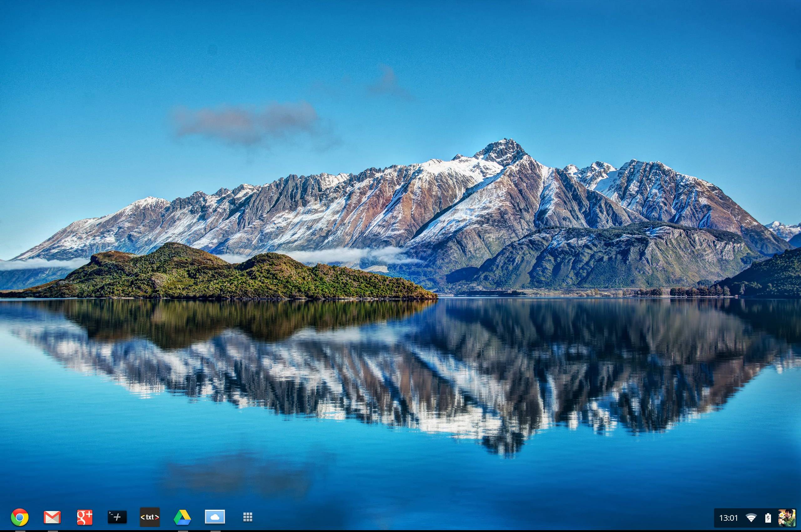
Task: Launch the terminal app with plus sign
Action: 117,517
